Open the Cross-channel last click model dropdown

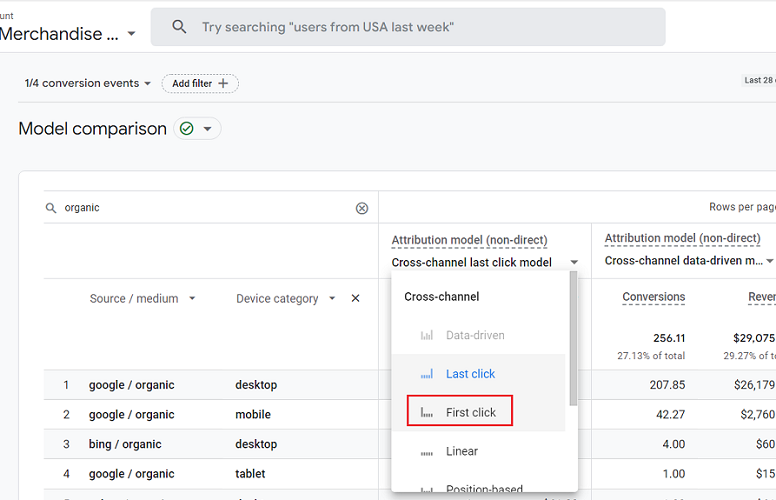[x=485, y=262]
